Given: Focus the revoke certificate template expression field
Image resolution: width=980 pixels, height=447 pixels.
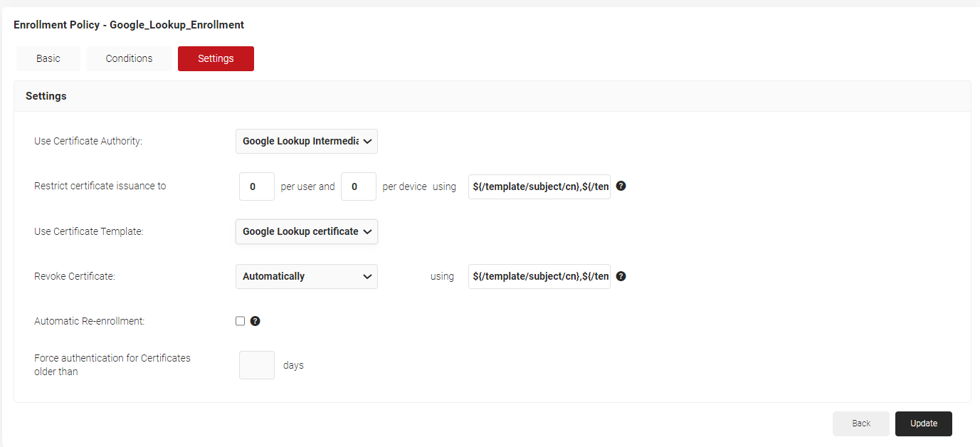Looking at the screenshot, I should tap(539, 276).
